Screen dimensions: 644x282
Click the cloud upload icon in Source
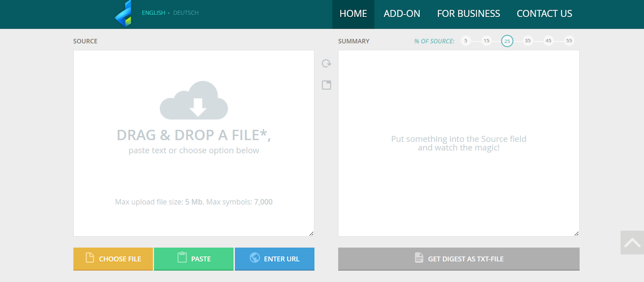click(194, 101)
